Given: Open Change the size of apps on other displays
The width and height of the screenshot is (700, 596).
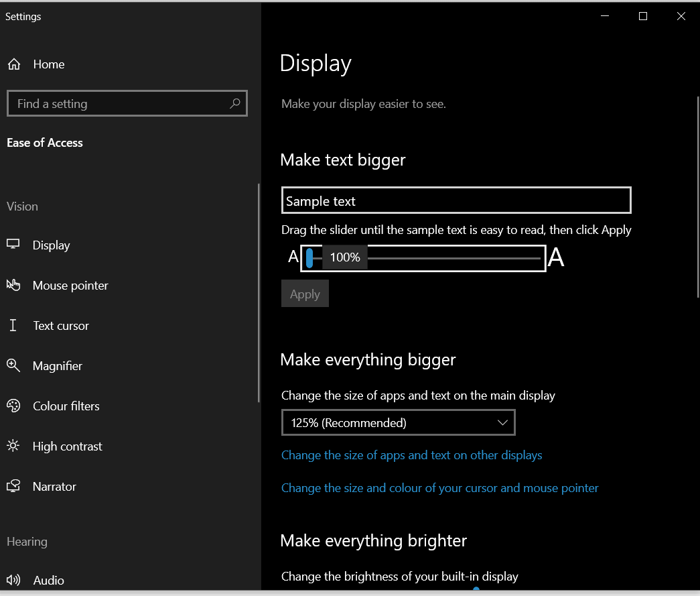Looking at the screenshot, I should (x=411, y=455).
